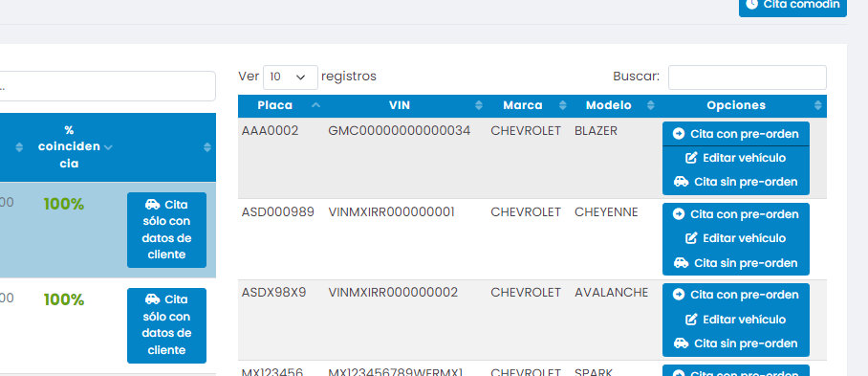The image size is (868, 376).
Task: Click Cita con pre-orden for ASD000989
Action: tap(736, 214)
